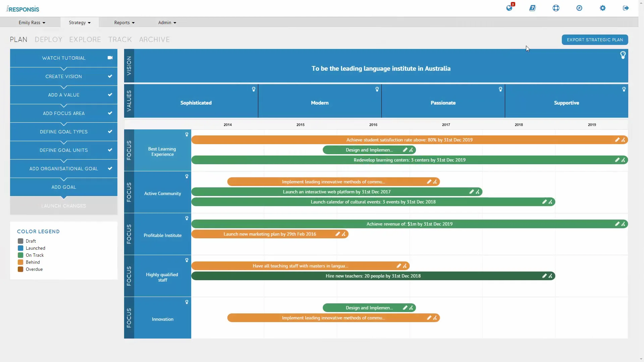Click the Vision lightbulb icon
This screenshot has height=362, width=644.
point(623,55)
